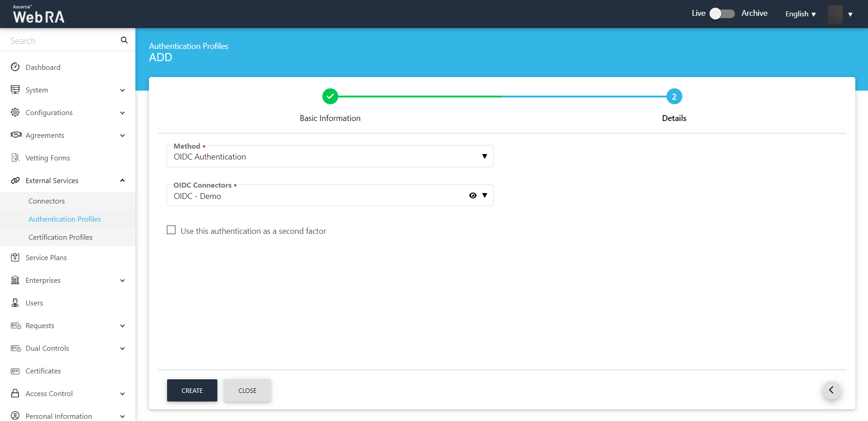Viewport: 868px width, 421px height.
Task: Open the English language dropdown
Action: tap(800, 14)
